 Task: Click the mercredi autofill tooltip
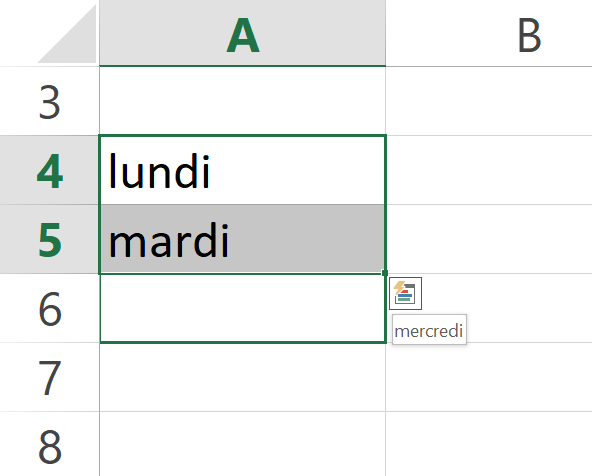[x=429, y=330]
